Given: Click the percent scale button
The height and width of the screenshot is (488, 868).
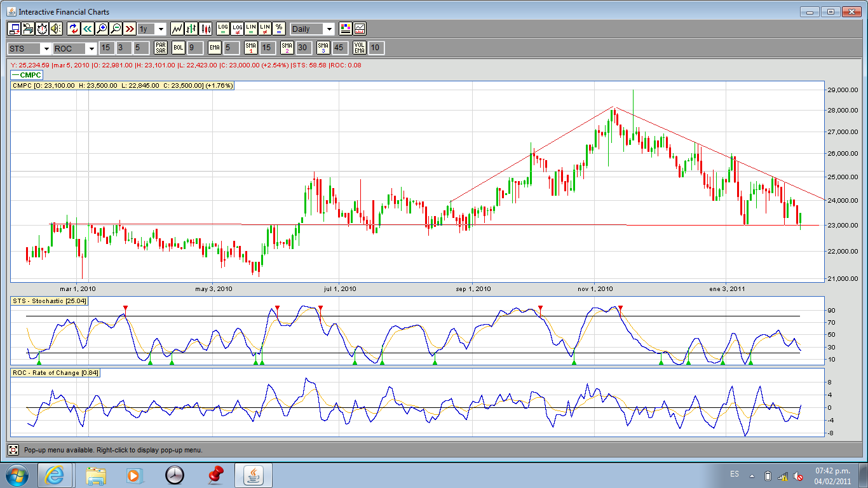Looking at the screenshot, I should [x=279, y=29].
